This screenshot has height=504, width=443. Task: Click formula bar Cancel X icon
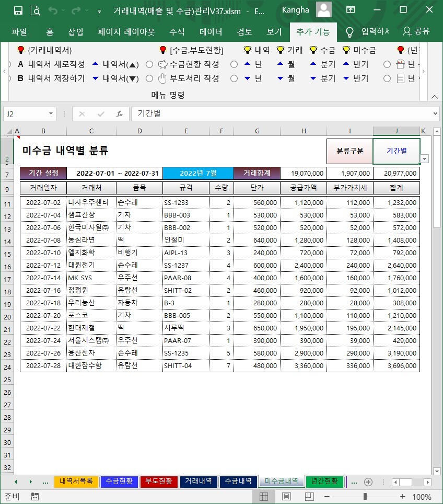[x=82, y=114]
